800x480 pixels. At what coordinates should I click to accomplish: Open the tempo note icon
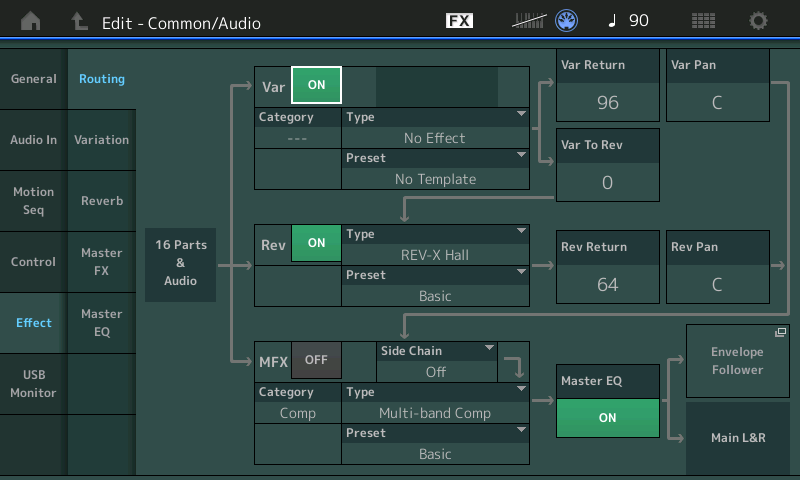613,21
